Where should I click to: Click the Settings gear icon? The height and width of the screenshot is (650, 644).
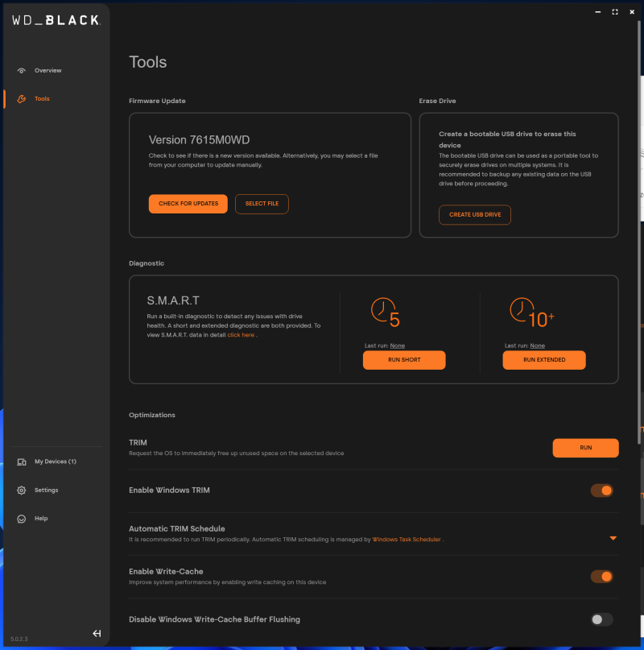click(x=22, y=491)
